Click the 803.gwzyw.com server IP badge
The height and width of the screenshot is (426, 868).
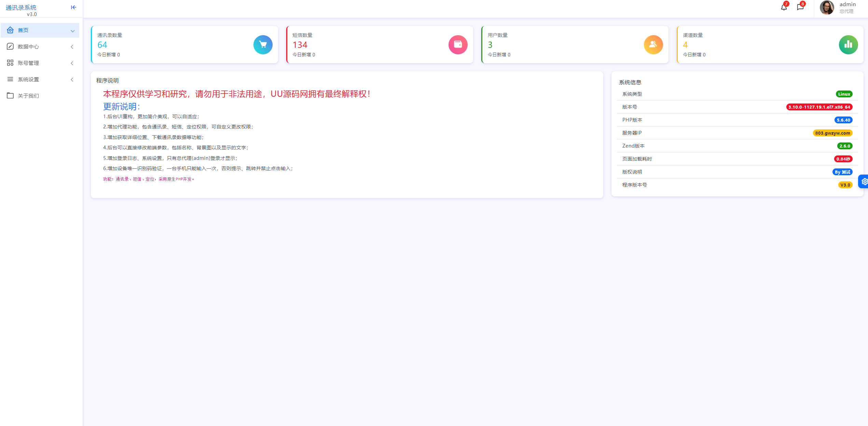pos(832,133)
